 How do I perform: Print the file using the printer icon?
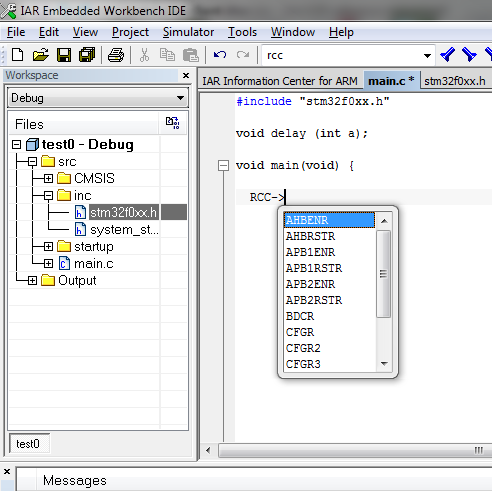116,55
